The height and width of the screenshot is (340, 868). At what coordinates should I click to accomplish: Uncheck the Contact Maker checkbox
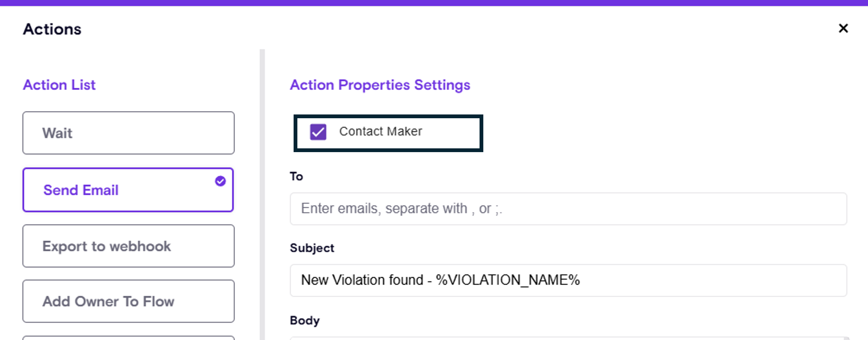click(318, 132)
